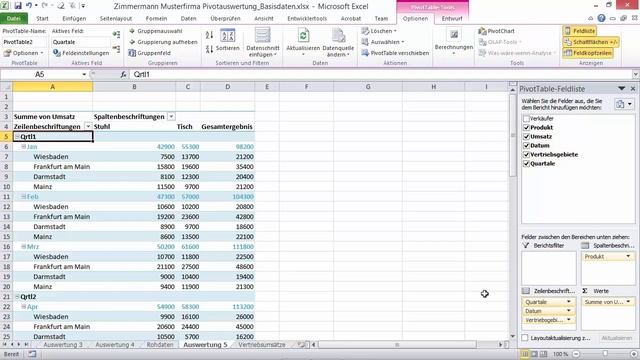Sort ascending A to Z icon
Viewport: 640px width, 360px height.
[x=209, y=36]
